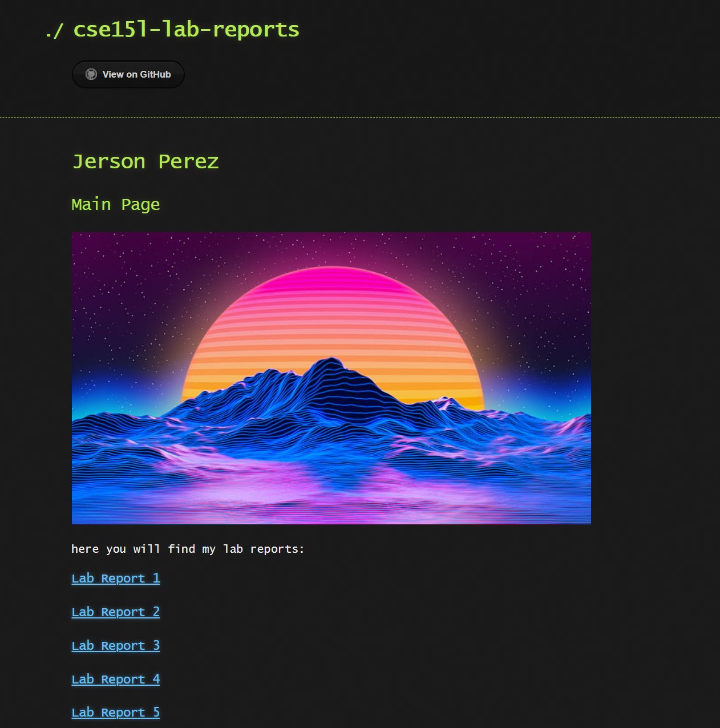Select the underlined Lab Report 2 hyperlink
The width and height of the screenshot is (720, 728).
[x=115, y=612]
